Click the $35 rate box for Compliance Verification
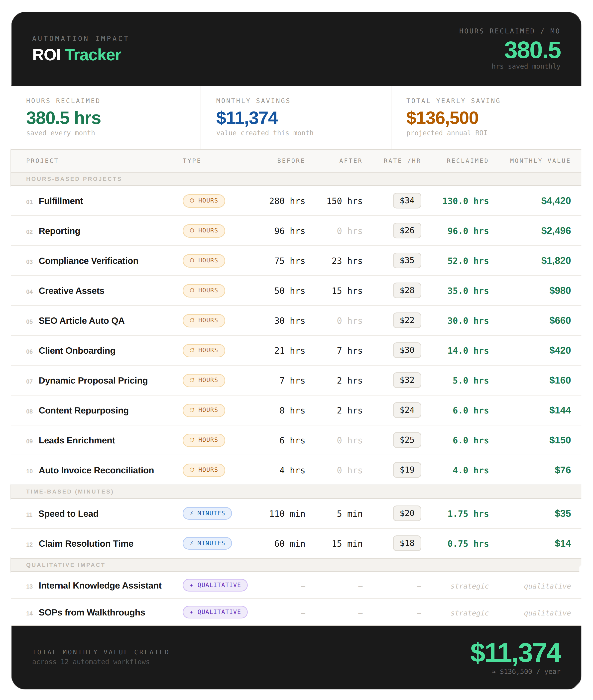This screenshot has height=700, width=593. 407,260
